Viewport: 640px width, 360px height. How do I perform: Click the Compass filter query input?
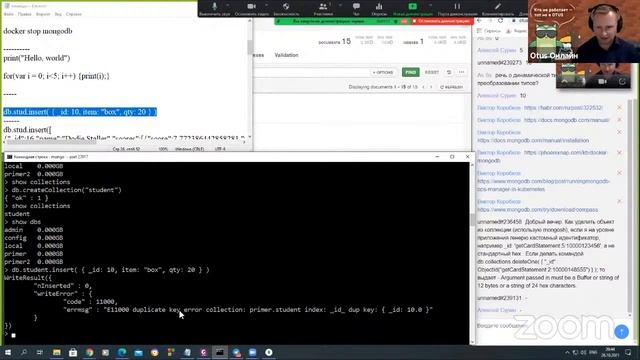(x=311, y=72)
